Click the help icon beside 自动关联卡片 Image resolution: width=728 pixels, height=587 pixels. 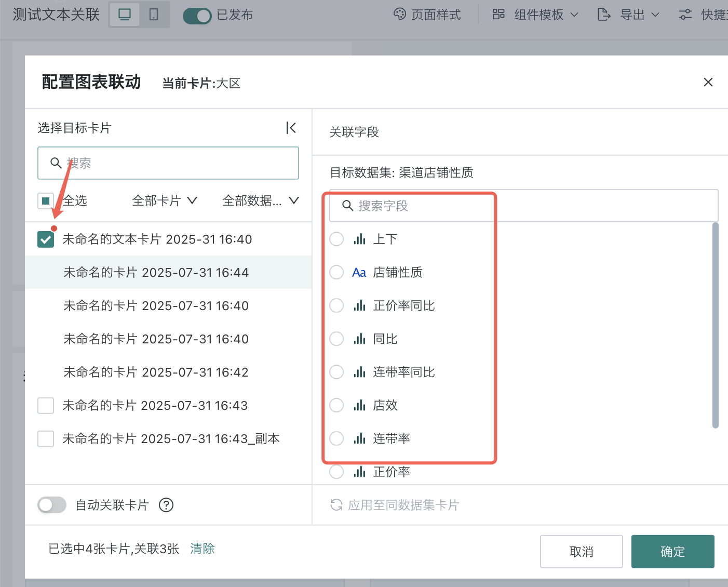166,505
